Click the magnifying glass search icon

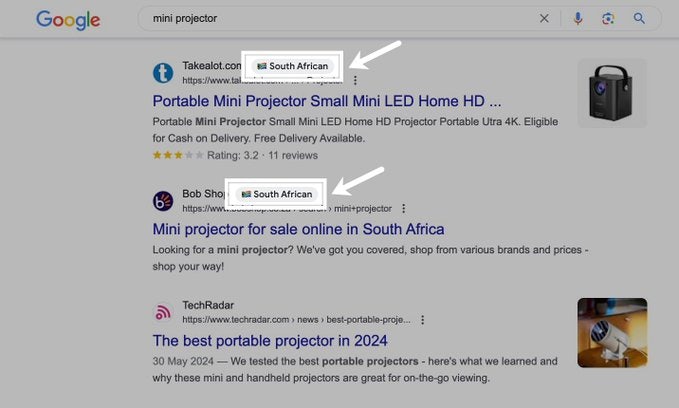[x=640, y=18]
